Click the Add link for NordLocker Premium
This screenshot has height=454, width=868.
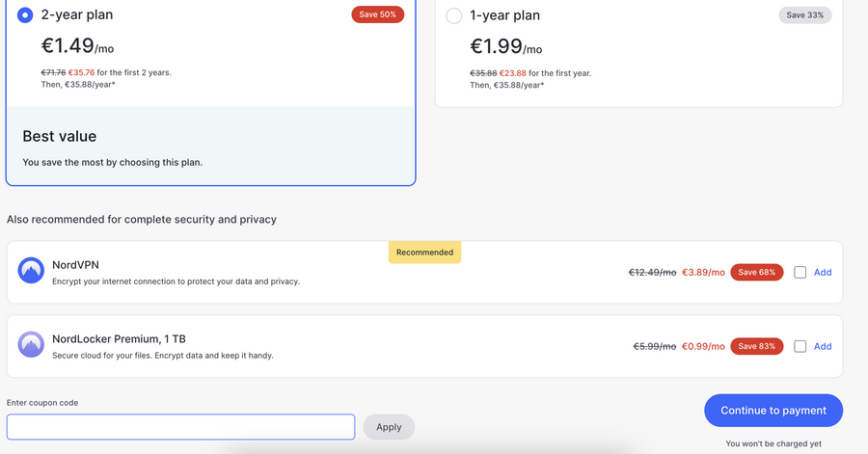823,346
